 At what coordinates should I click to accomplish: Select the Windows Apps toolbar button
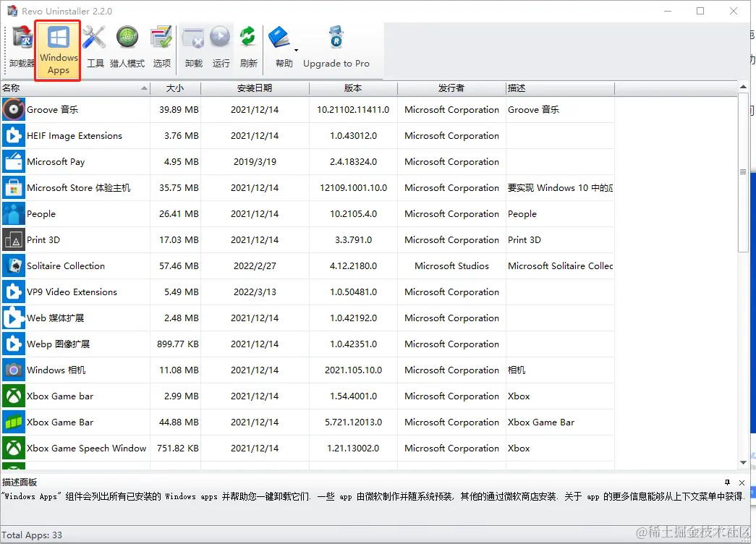tap(59, 51)
